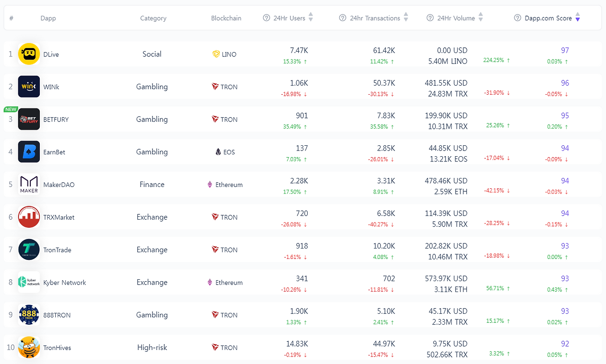Click the Ethereum icon in MakerDAO's row
The height and width of the screenshot is (364, 606).
[x=209, y=185]
